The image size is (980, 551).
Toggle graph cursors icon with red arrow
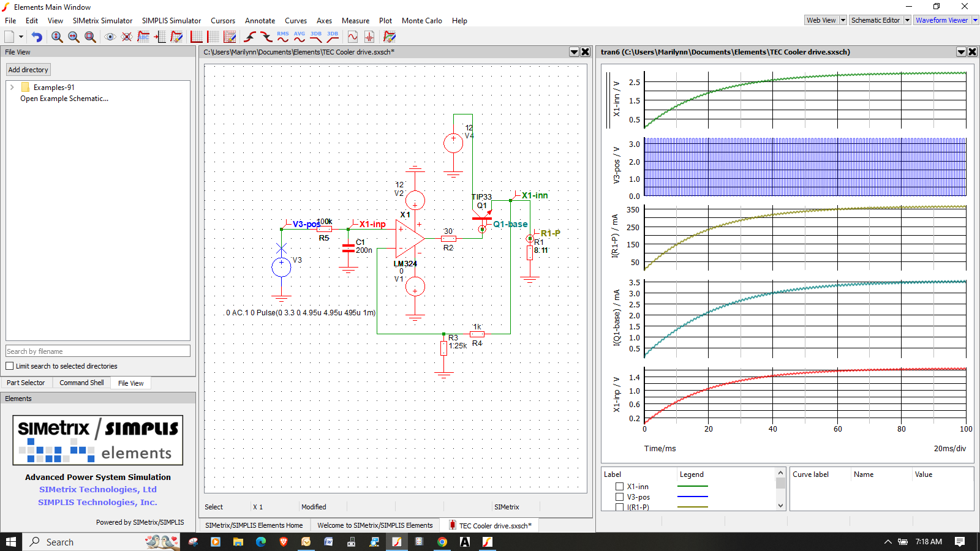[x=160, y=37]
